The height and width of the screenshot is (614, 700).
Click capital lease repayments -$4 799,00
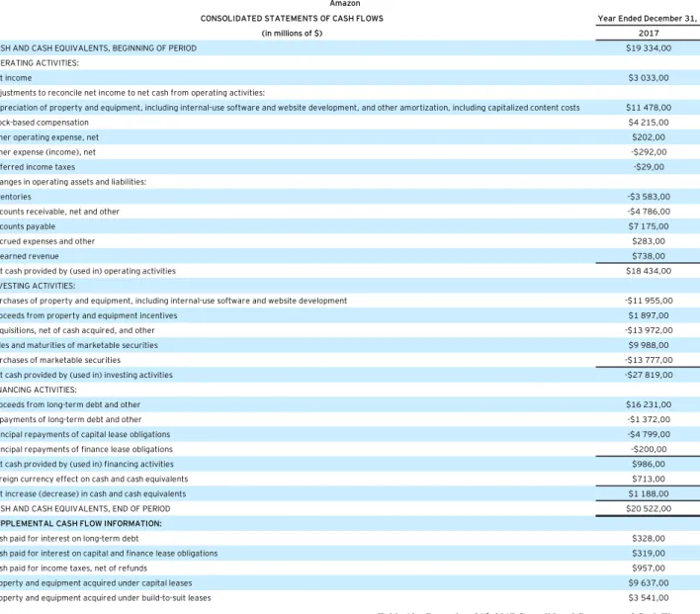click(649, 434)
